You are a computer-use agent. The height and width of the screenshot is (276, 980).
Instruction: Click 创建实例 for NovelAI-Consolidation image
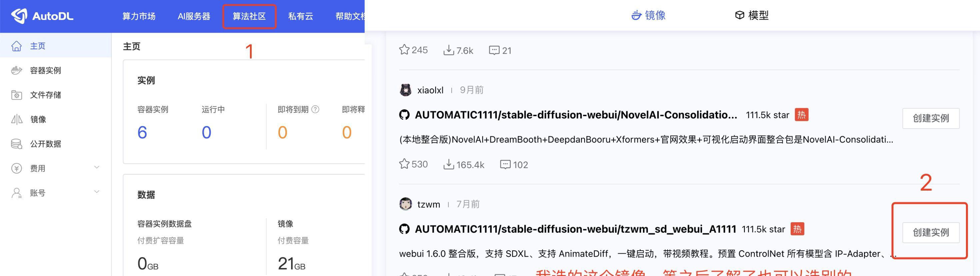point(931,118)
